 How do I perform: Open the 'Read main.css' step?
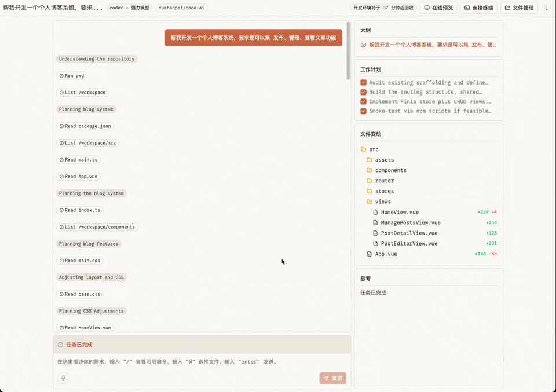click(x=80, y=261)
